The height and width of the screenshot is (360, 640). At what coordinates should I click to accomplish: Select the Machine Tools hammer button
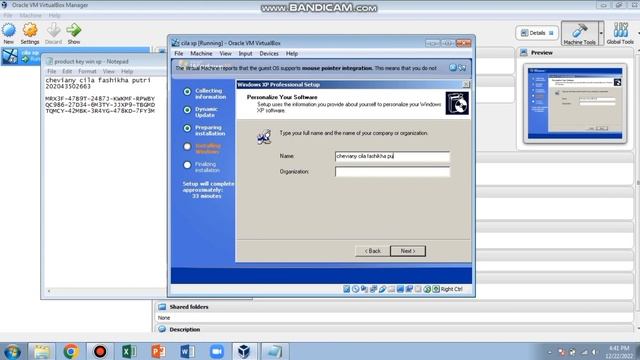coord(580,33)
